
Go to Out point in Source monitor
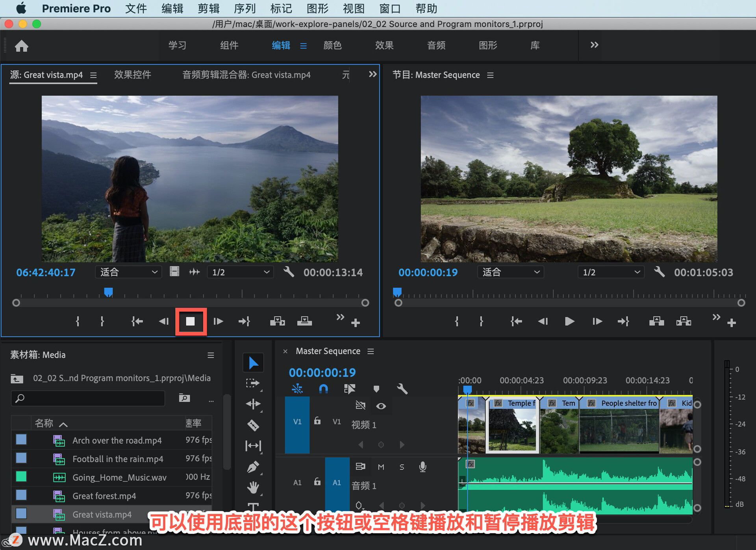coord(245,321)
